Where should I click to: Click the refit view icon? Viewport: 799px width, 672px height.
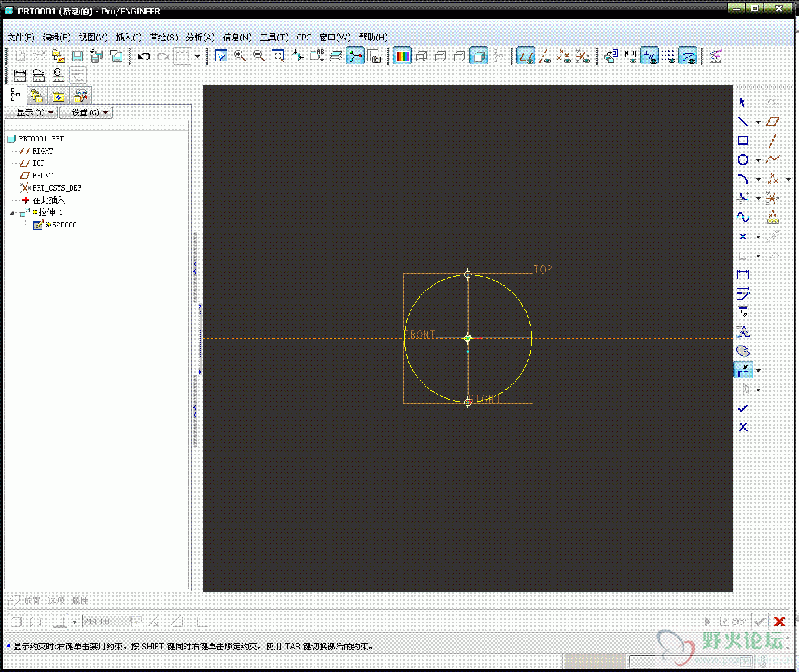click(x=278, y=56)
